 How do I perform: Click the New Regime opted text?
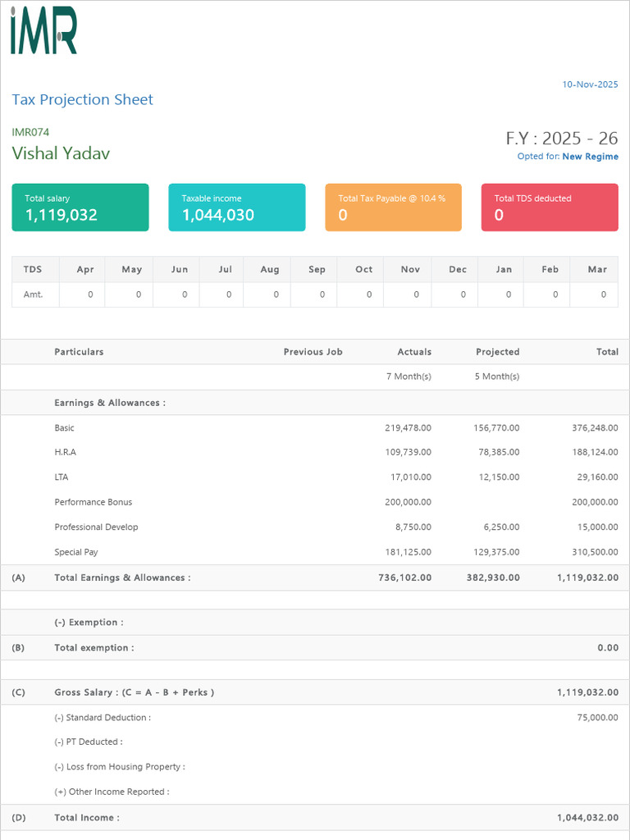coord(591,157)
